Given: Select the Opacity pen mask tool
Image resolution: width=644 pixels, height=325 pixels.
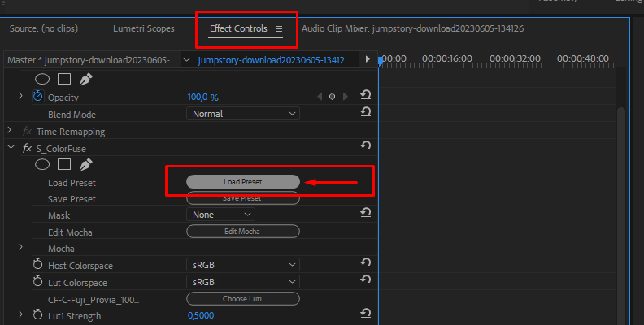Looking at the screenshot, I should tap(85, 79).
